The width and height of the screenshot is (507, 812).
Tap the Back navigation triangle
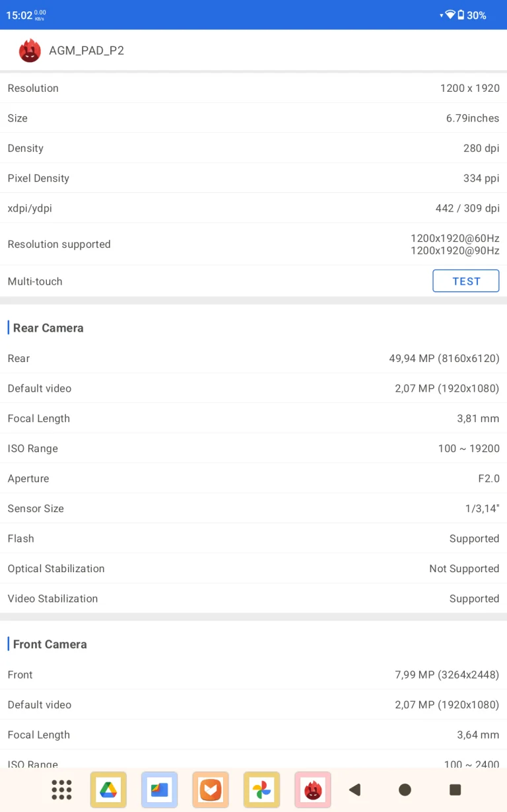click(x=355, y=790)
